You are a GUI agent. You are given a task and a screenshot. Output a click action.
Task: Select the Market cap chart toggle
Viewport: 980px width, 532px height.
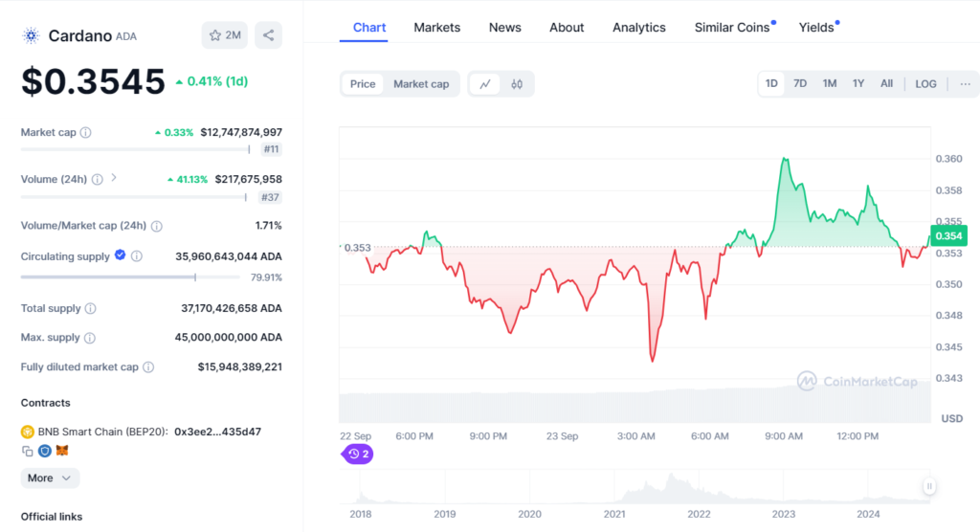click(421, 84)
